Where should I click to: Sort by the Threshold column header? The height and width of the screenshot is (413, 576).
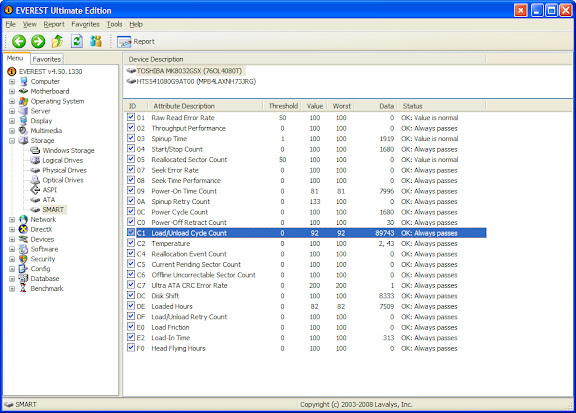click(283, 106)
